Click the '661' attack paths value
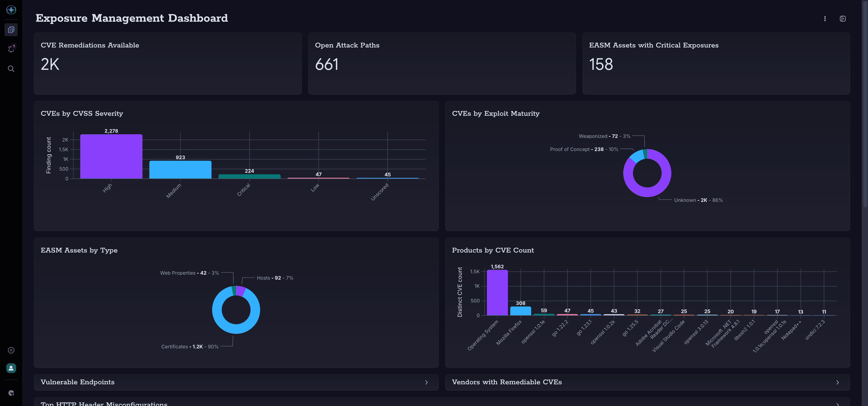Image resolution: width=868 pixels, height=406 pixels. tap(327, 64)
